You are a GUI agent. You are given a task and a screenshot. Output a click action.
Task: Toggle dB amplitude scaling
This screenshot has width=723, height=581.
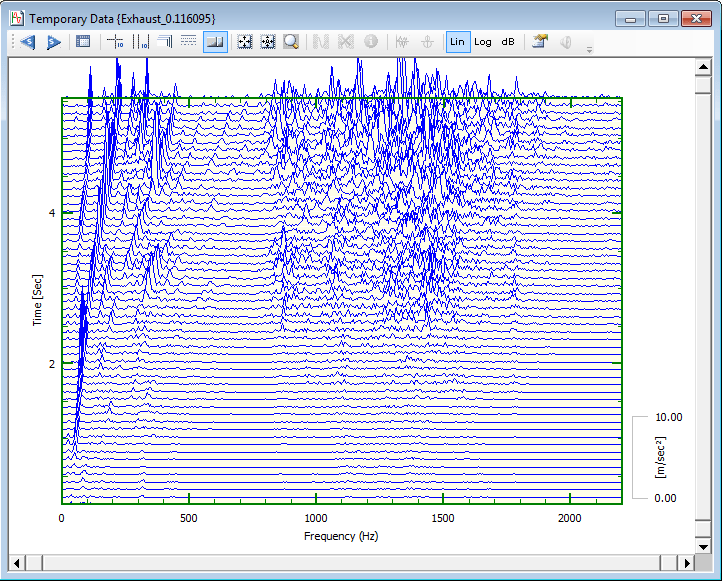click(508, 42)
